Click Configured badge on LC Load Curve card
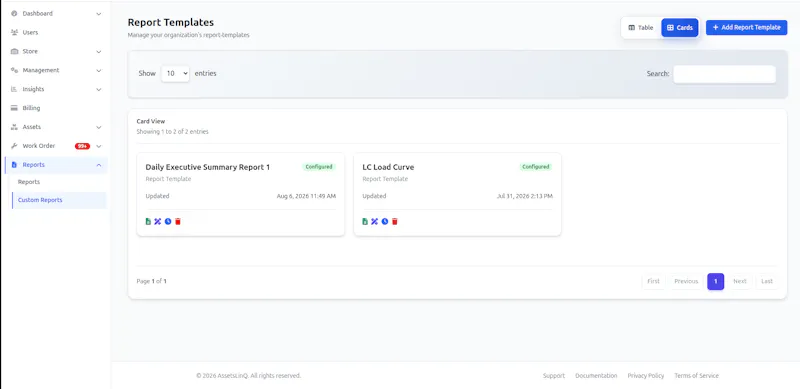This screenshot has height=389, width=800. click(x=536, y=167)
